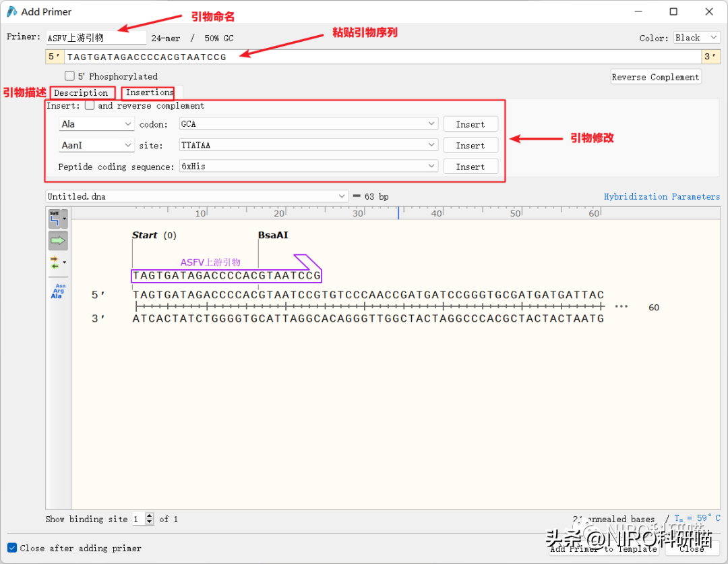Expand the AanI enzyme dropdown
728x564 pixels.
point(96,145)
